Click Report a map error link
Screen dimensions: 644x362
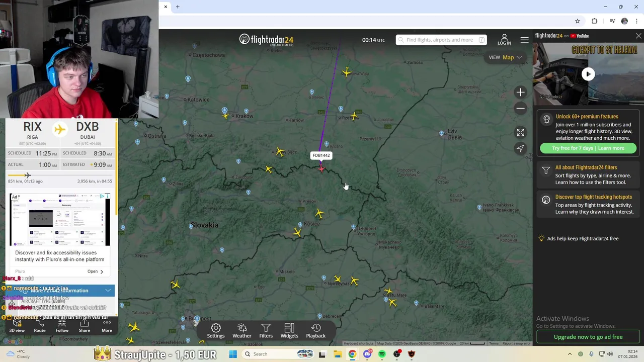click(x=516, y=343)
